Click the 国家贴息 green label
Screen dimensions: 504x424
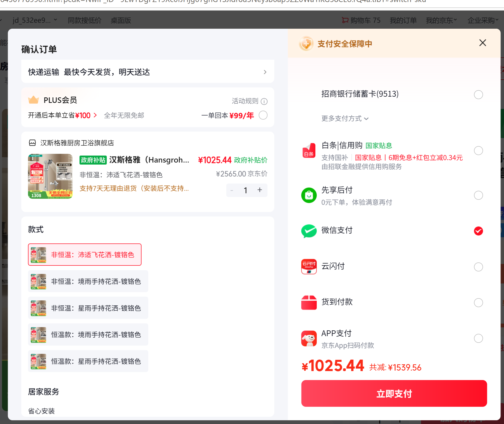379,146
